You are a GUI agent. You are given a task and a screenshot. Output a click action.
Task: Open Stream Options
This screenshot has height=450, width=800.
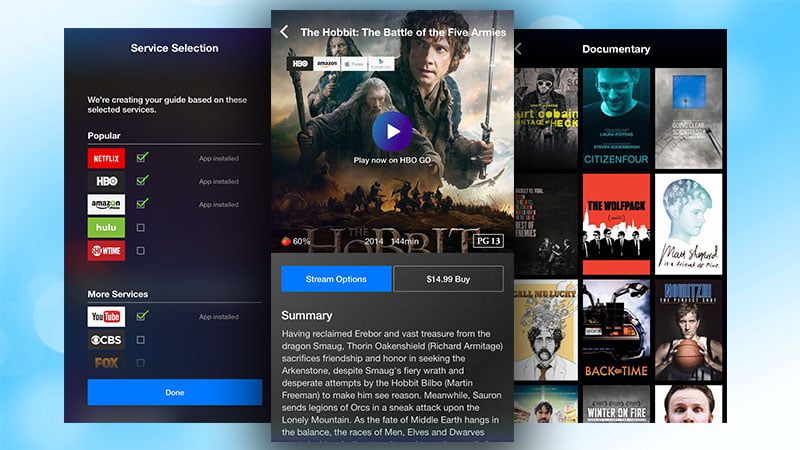336,279
